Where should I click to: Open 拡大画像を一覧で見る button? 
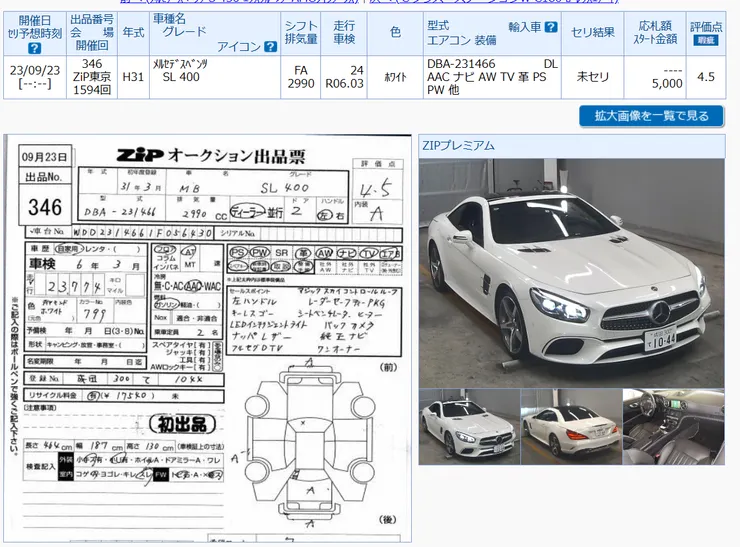tap(651, 116)
